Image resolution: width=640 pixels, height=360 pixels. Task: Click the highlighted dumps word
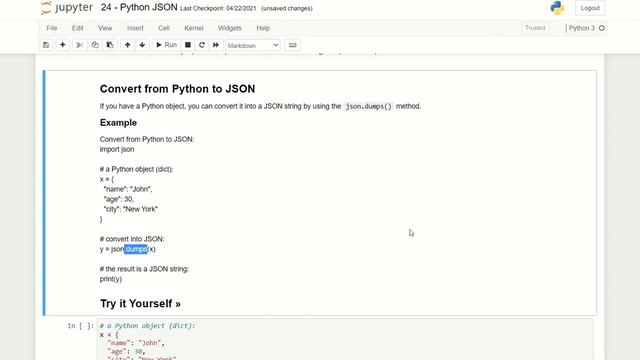[x=136, y=249]
